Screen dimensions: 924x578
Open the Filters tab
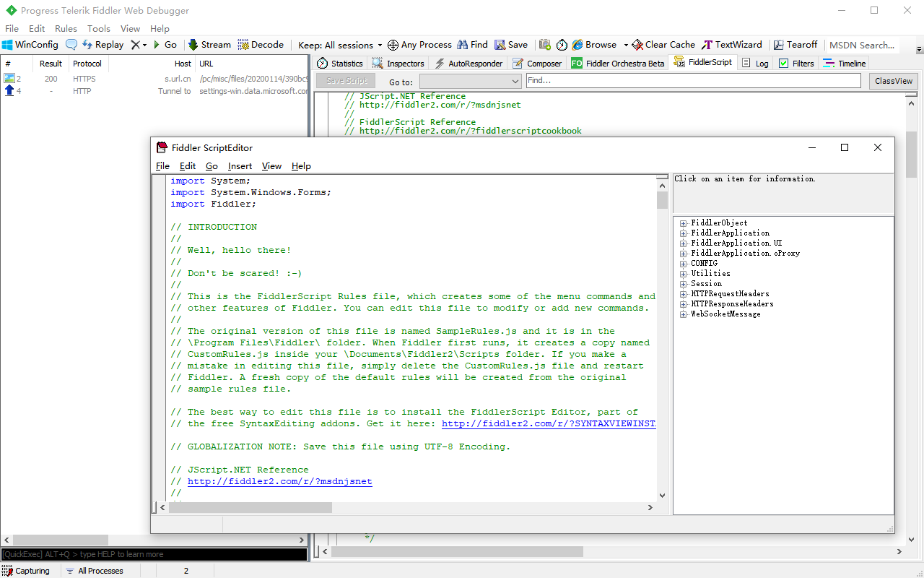pyautogui.click(x=796, y=64)
